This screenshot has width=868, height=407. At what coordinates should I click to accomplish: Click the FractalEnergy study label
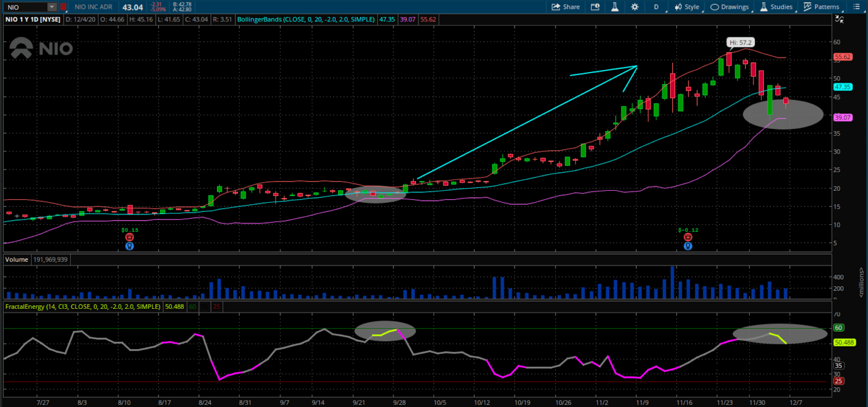(83, 307)
